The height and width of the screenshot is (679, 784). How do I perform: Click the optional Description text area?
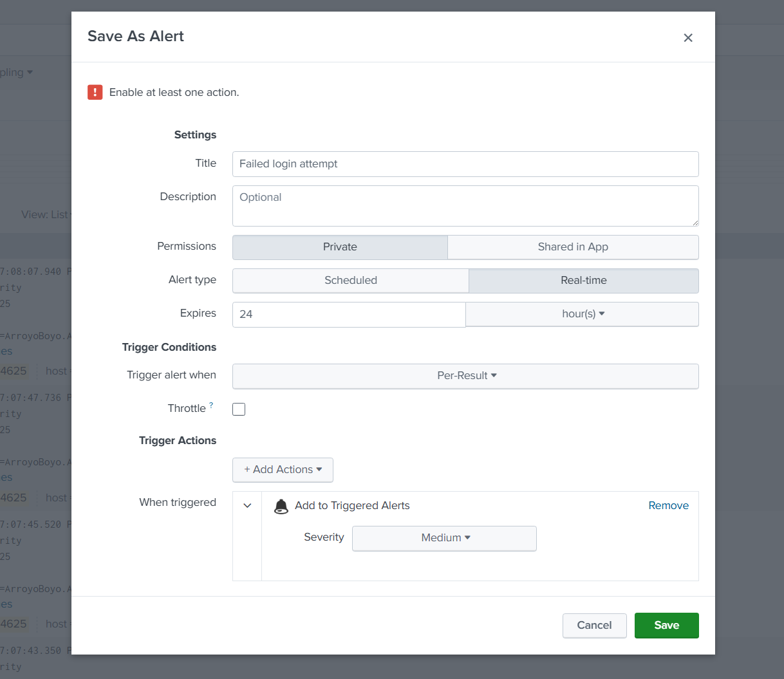pyautogui.click(x=465, y=205)
